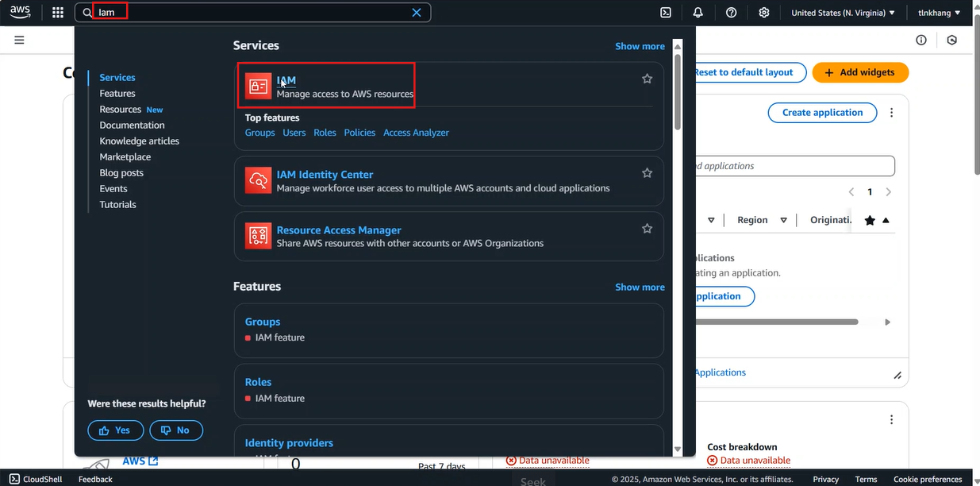This screenshot has width=980, height=486.
Task: Open the IAM Groups top feature
Action: point(260,133)
